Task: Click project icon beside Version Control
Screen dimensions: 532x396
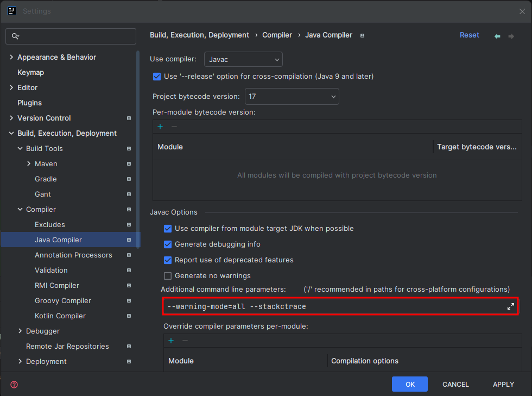Action: (129, 118)
